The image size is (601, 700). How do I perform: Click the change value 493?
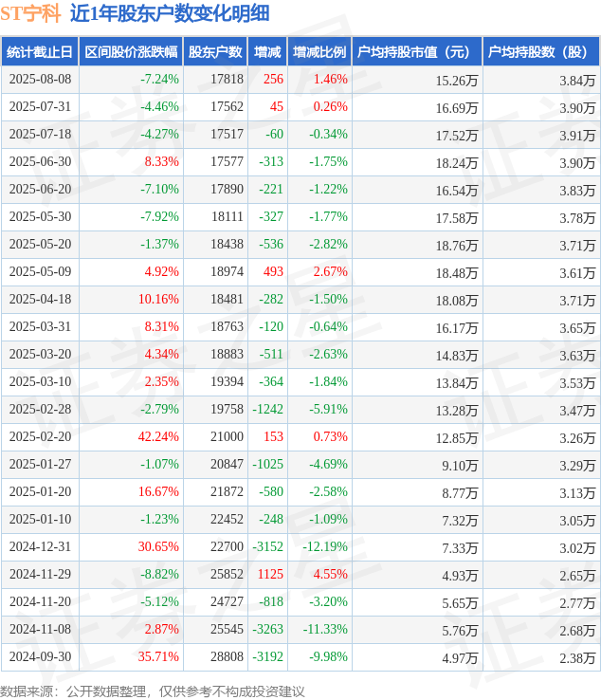(x=274, y=272)
